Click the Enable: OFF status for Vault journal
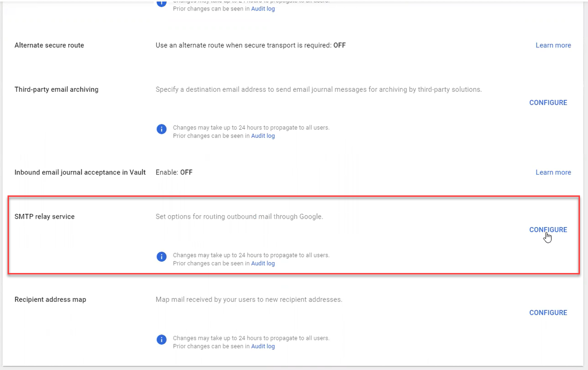 tap(174, 172)
